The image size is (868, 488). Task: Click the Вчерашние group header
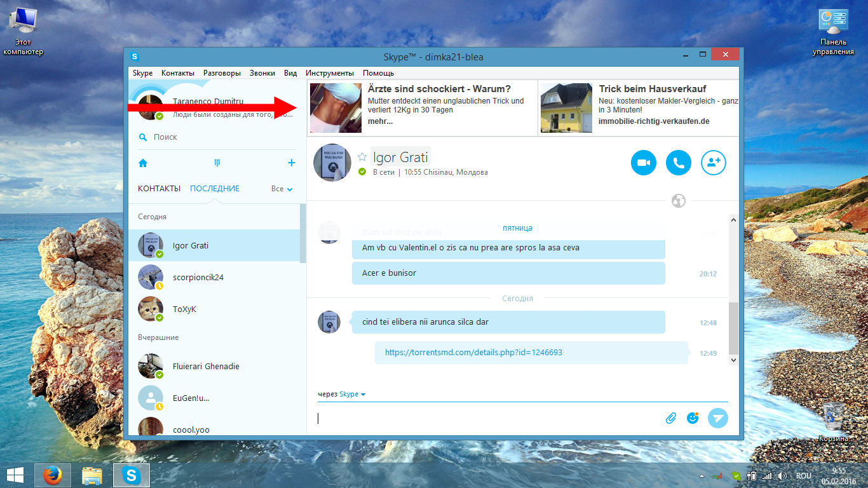coord(158,337)
